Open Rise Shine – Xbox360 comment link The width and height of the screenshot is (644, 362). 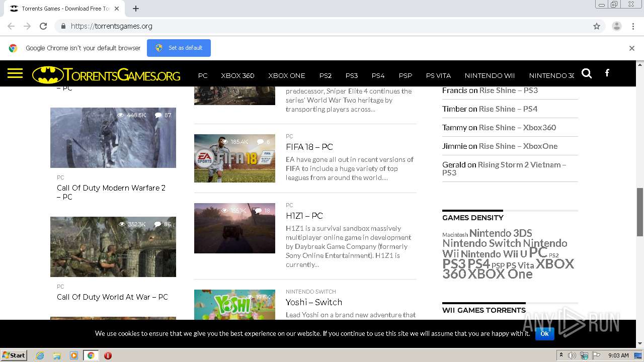point(517,128)
